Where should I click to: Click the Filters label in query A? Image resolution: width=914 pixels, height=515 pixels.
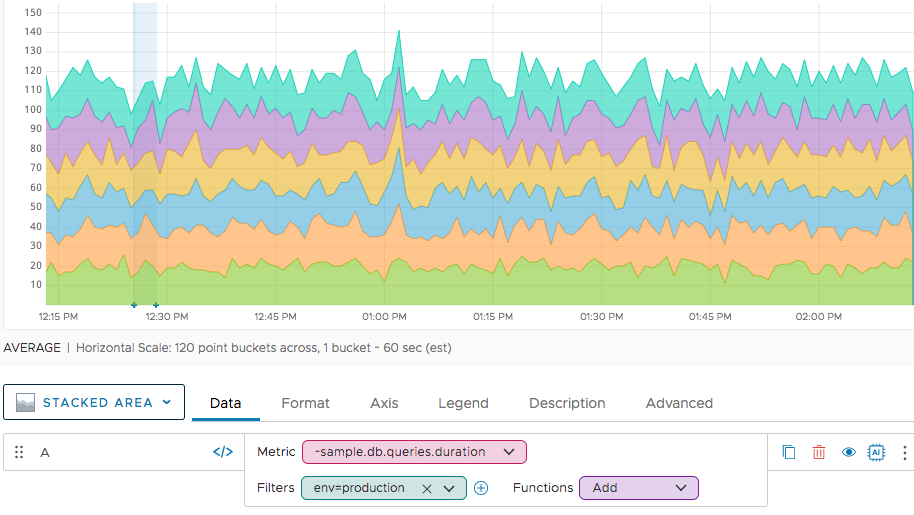[275, 488]
